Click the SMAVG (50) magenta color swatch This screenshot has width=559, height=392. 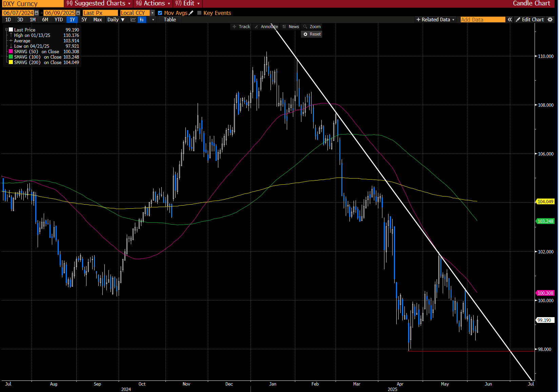pyautogui.click(x=11, y=51)
